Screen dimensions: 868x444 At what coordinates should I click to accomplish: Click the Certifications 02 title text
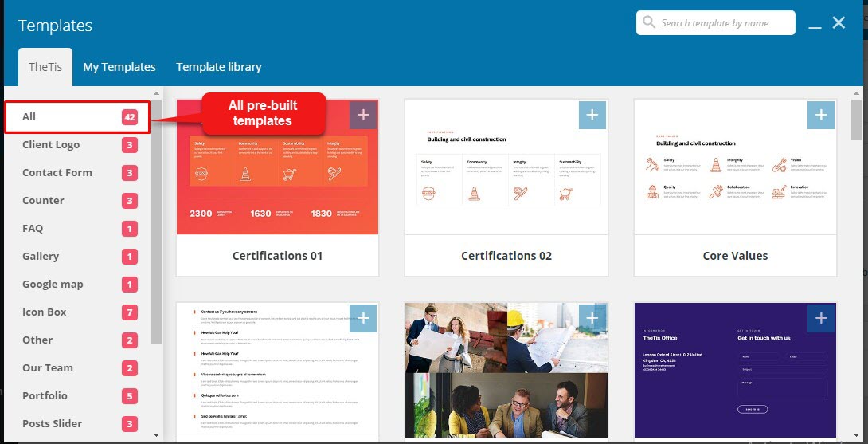coord(506,256)
